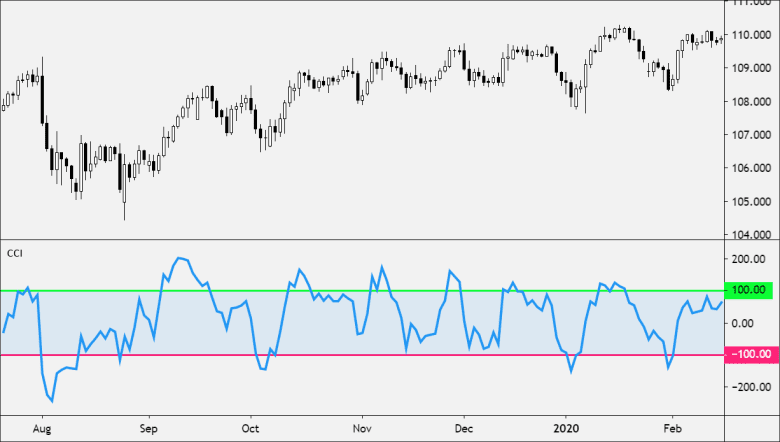The image size is (780, 442).
Task: Click the CCI indicator label
Action: tap(13, 253)
